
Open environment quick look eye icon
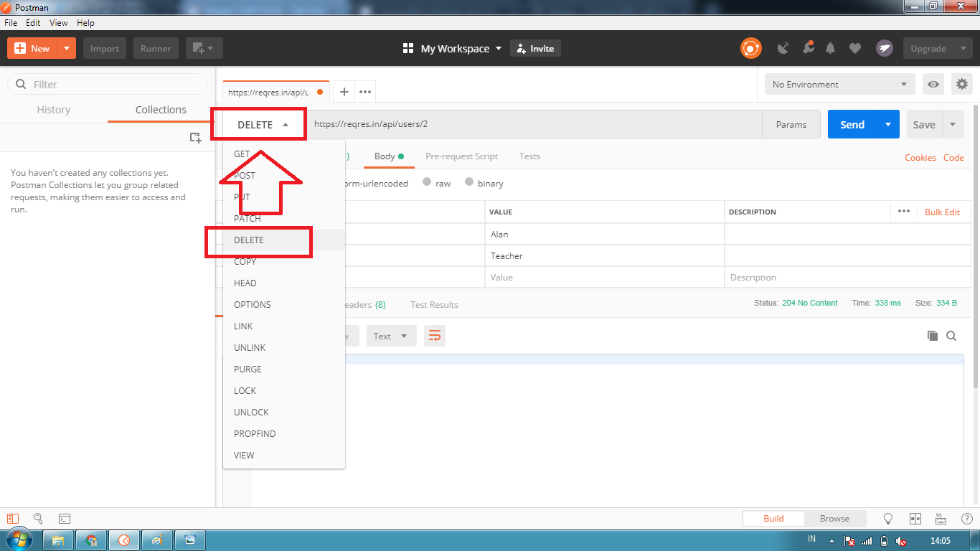pos(933,84)
